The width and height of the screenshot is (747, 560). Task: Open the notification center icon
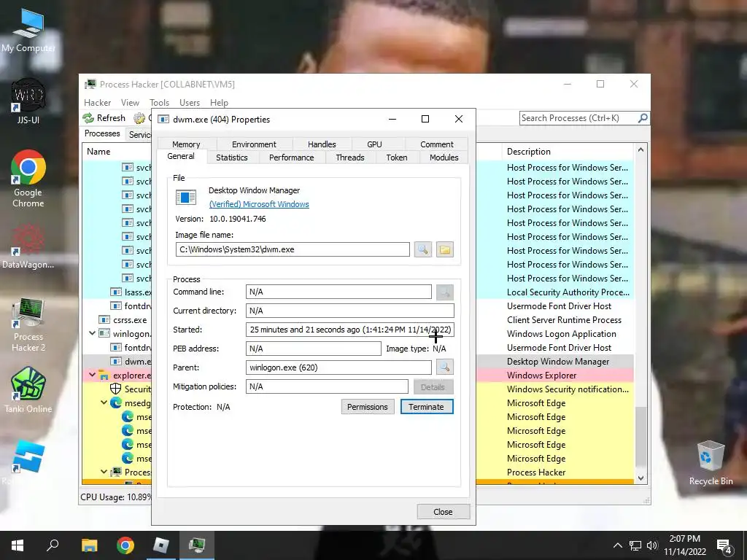724,545
